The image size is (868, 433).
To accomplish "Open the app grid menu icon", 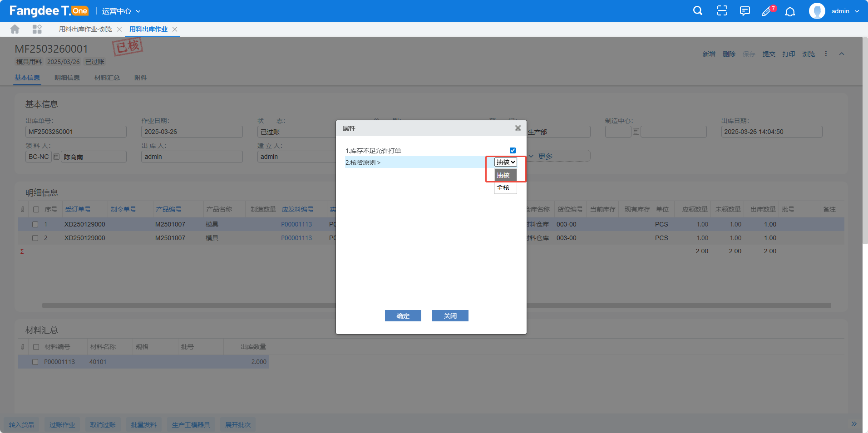I will tap(37, 30).
